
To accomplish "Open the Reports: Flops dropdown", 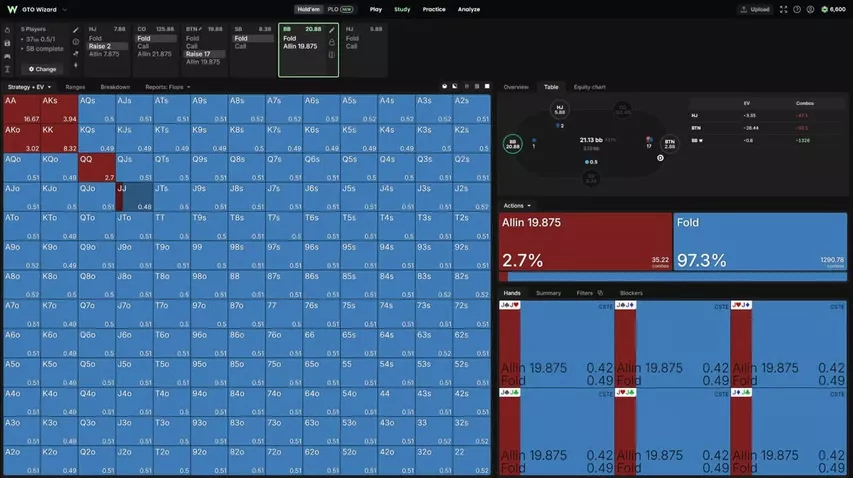I will 168,87.
